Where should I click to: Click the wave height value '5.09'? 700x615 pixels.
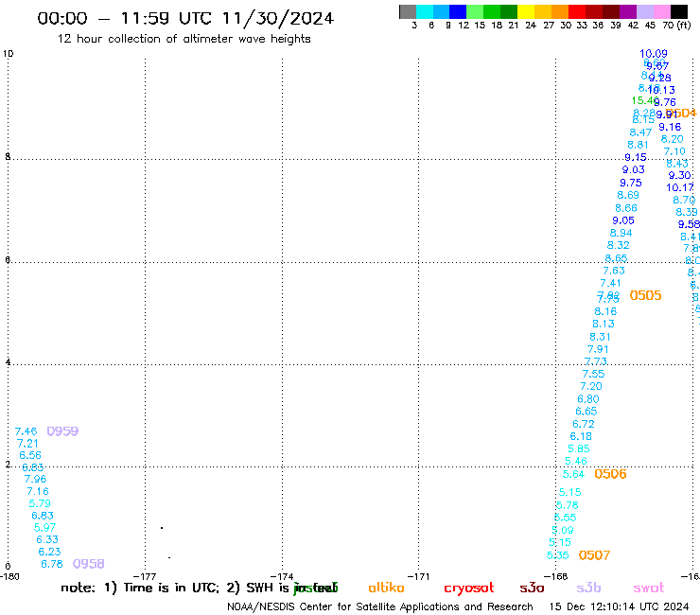(x=563, y=530)
